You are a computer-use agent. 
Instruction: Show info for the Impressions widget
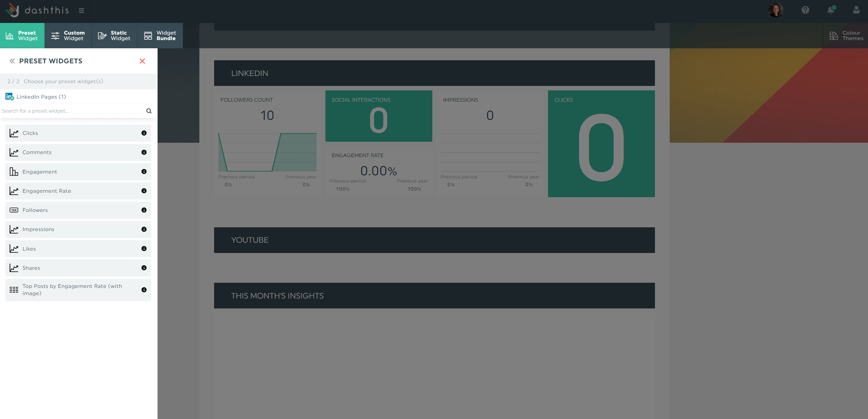click(x=144, y=229)
